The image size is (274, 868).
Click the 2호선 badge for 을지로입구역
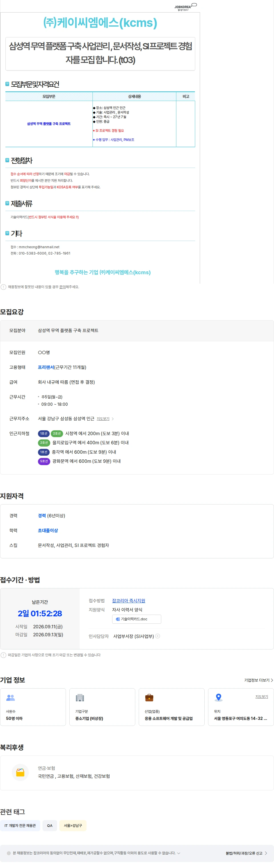click(44, 443)
